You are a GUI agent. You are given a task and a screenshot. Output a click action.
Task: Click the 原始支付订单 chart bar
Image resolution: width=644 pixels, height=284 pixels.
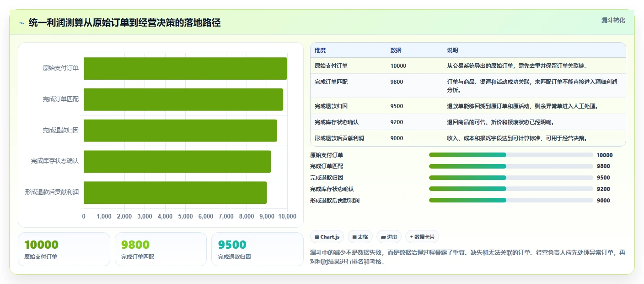pyautogui.click(x=185, y=68)
